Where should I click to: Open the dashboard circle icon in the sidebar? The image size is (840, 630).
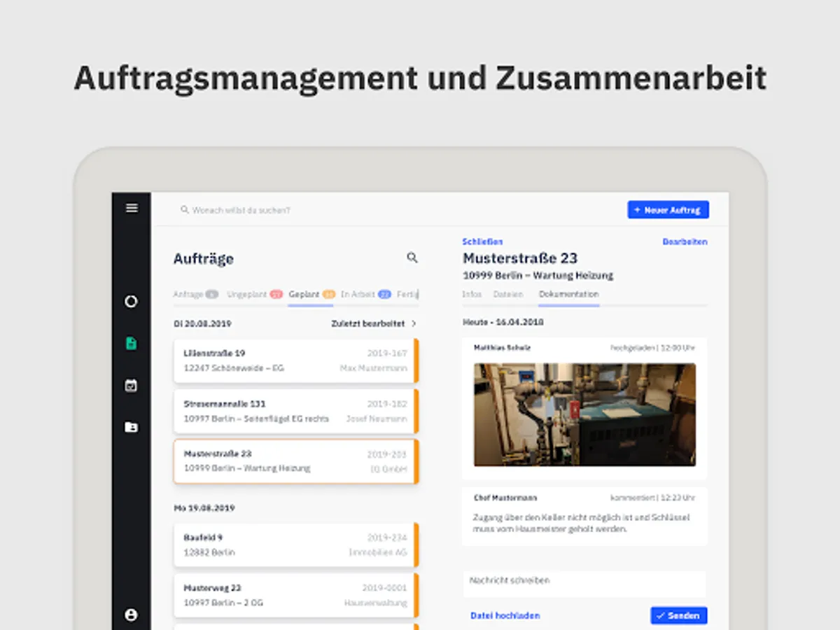[x=131, y=302]
